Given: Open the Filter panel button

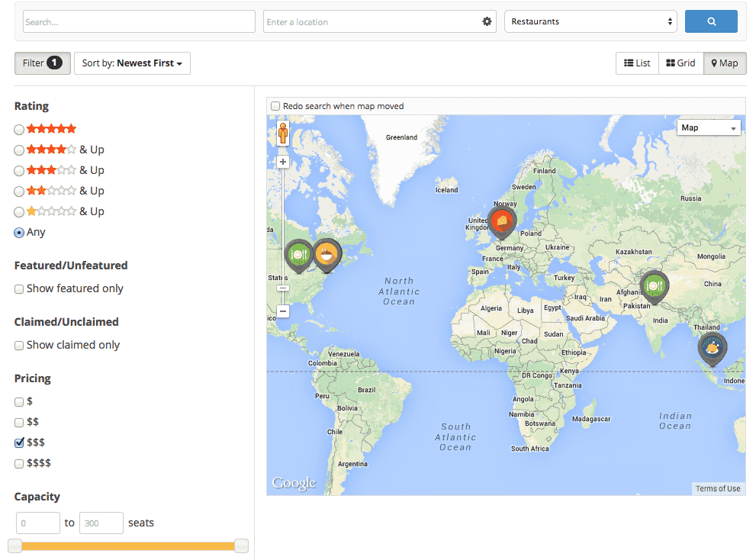Looking at the screenshot, I should (42, 63).
